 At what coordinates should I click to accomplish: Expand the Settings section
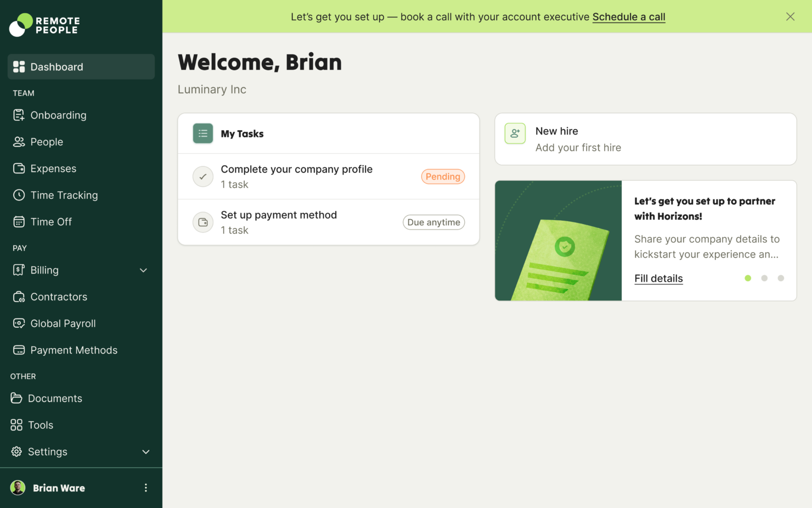click(146, 451)
